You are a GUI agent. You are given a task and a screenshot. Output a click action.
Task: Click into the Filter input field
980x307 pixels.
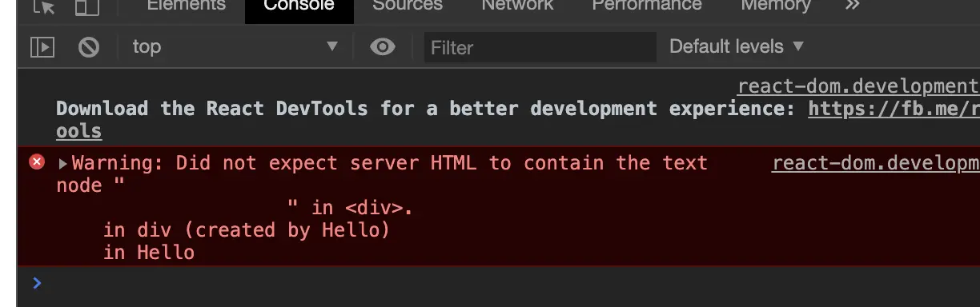click(x=540, y=47)
